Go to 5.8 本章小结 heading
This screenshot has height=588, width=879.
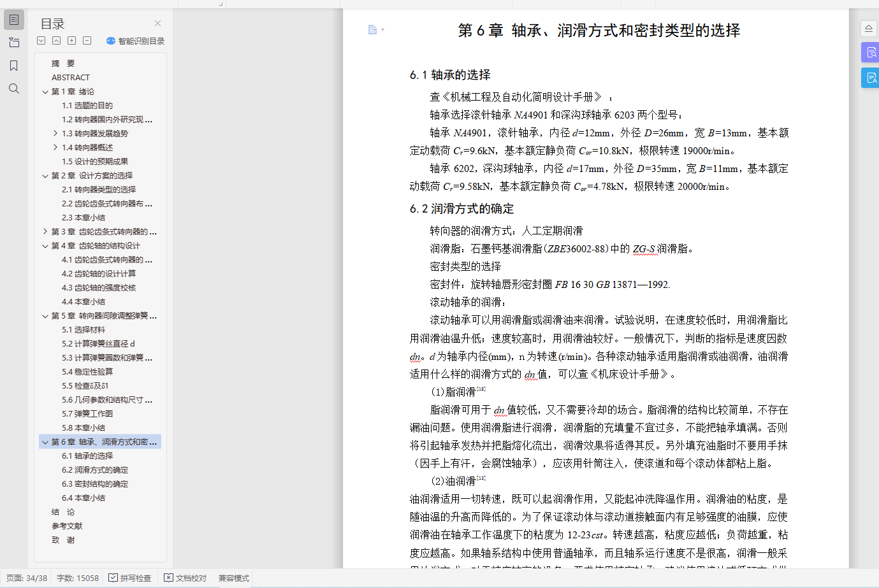click(x=84, y=428)
